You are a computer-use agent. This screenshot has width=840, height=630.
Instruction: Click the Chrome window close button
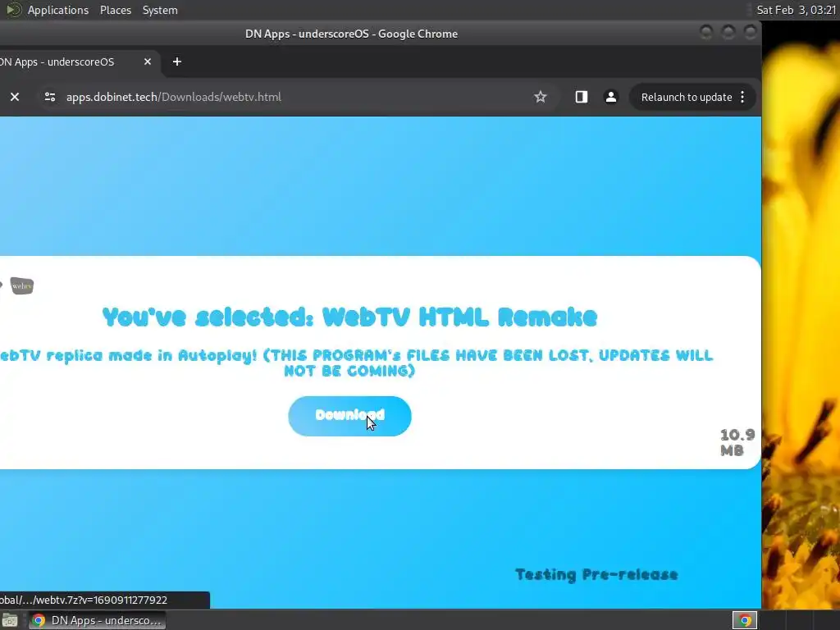coord(751,33)
